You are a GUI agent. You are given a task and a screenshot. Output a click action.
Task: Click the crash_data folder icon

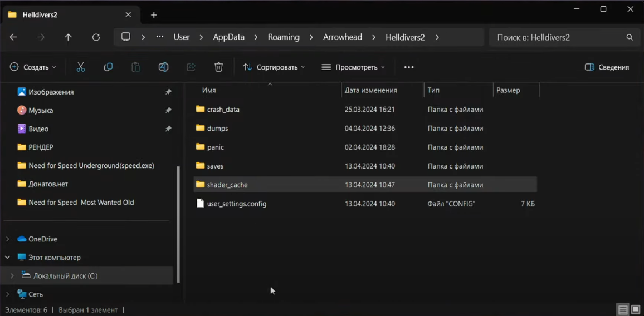pyautogui.click(x=200, y=109)
